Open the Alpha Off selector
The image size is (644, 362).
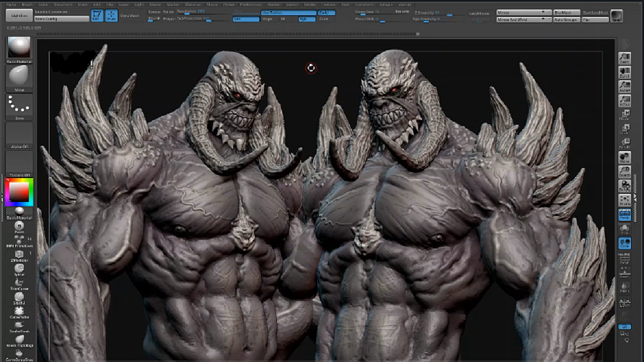point(19,134)
